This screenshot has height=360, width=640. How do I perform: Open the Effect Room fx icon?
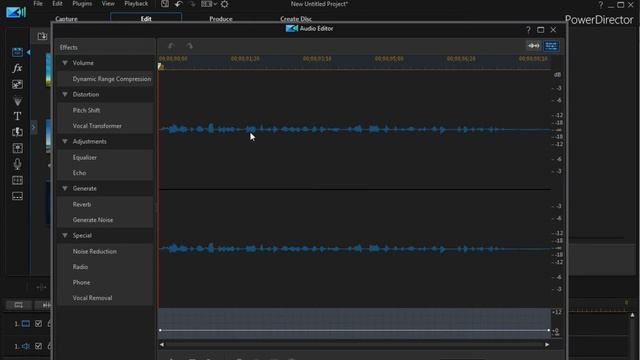[17, 68]
